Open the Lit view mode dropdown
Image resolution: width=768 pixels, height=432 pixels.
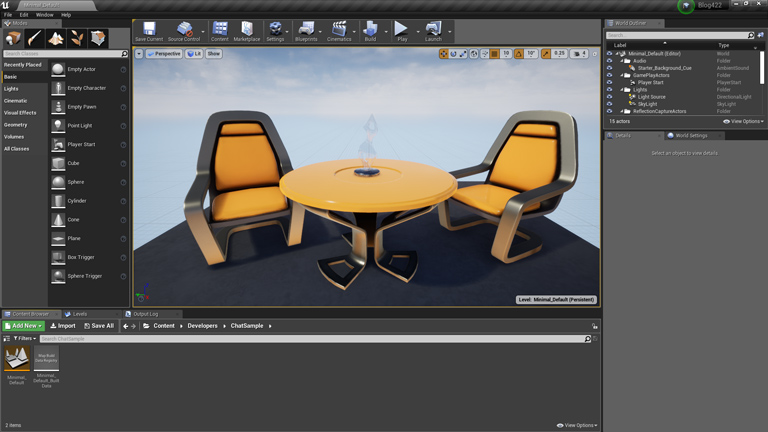[194, 54]
